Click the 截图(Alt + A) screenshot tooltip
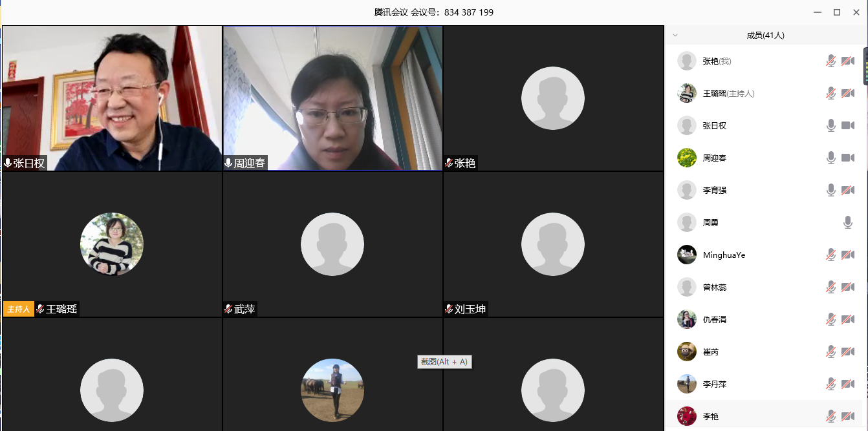868x431 pixels. tap(444, 362)
